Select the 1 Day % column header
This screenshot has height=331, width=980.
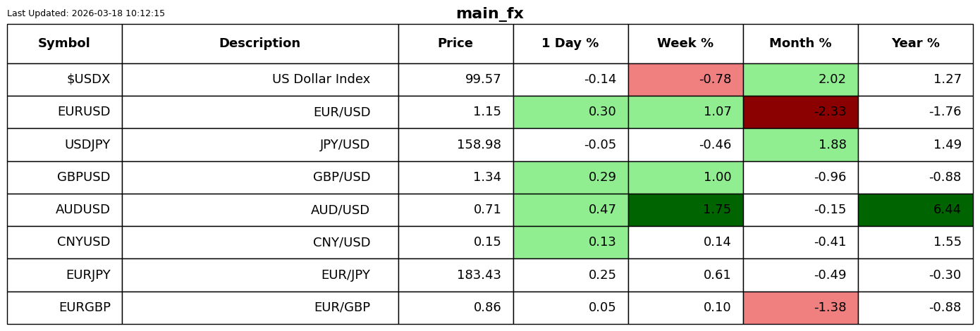point(570,44)
